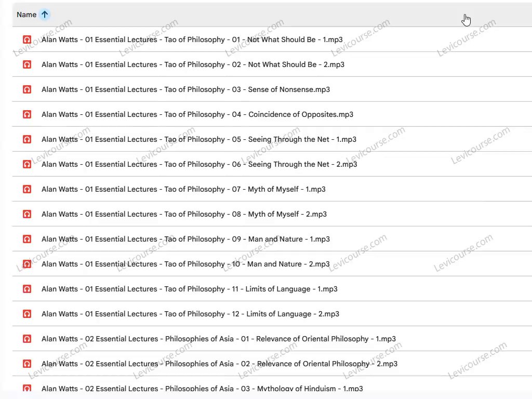This screenshot has width=532, height=399.
Task: Select file 12 - Limits of Language - 2.mp3
Action: tap(272, 314)
